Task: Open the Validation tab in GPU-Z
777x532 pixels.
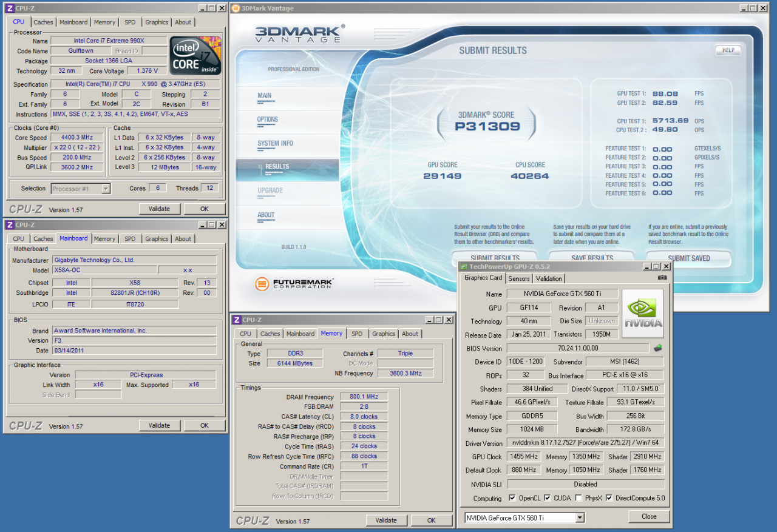Action: point(549,278)
